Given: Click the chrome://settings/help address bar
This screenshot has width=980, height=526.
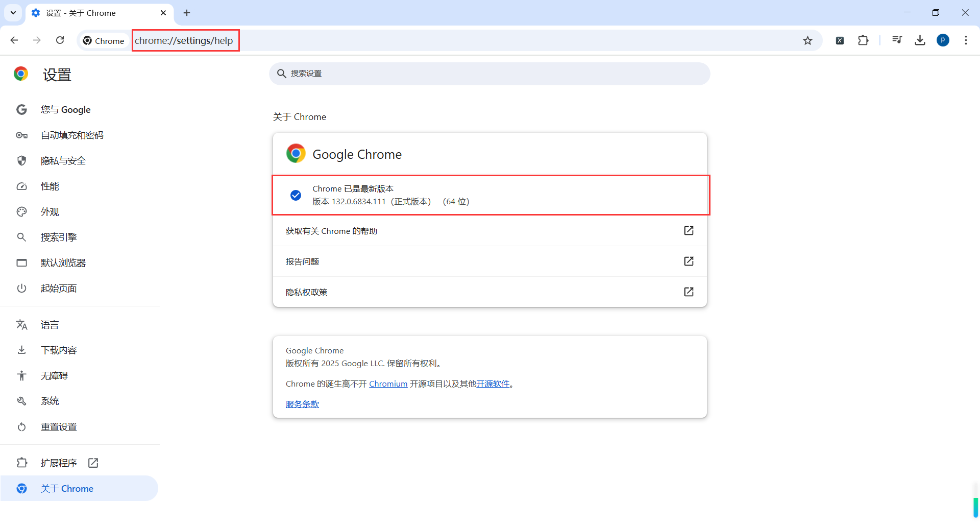Looking at the screenshot, I should tap(408, 41).
